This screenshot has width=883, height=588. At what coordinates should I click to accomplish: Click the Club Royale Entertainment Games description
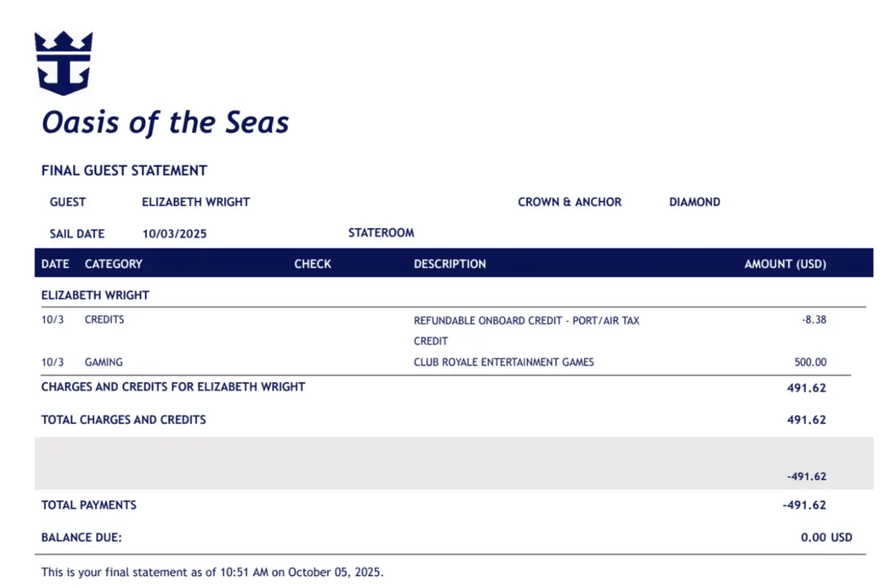click(x=503, y=362)
